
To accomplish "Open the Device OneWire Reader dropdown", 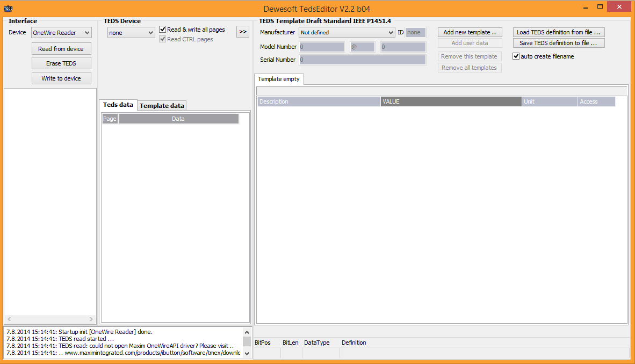I will (x=61, y=33).
